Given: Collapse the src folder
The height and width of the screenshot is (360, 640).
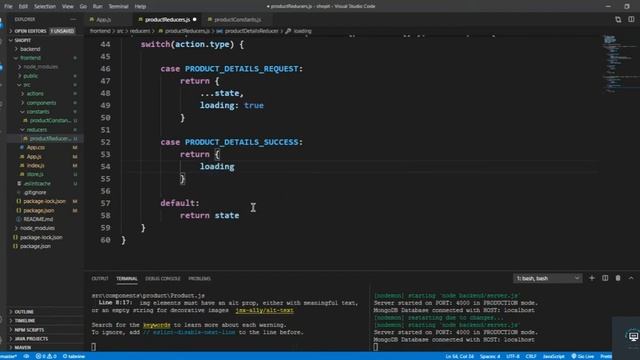Looking at the screenshot, I should click(x=27, y=85).
